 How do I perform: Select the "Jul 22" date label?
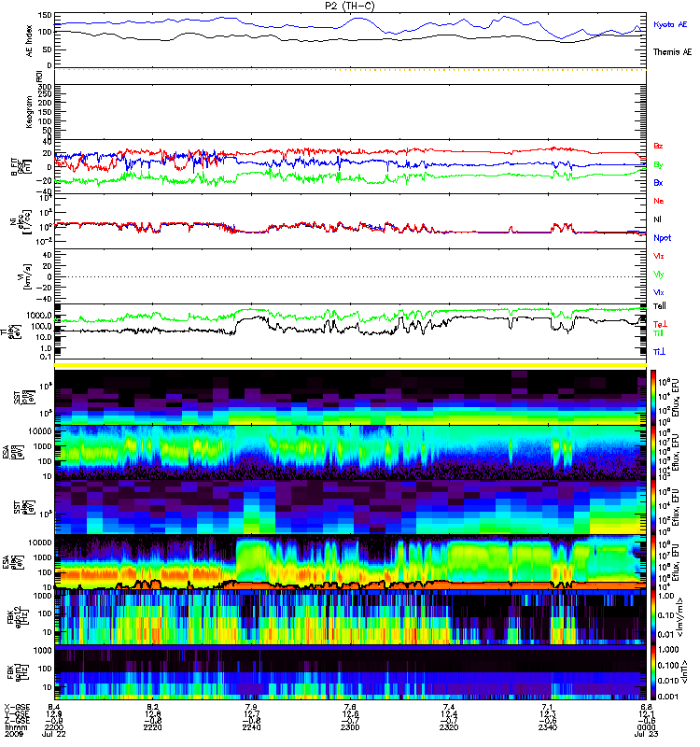[54, 734]
